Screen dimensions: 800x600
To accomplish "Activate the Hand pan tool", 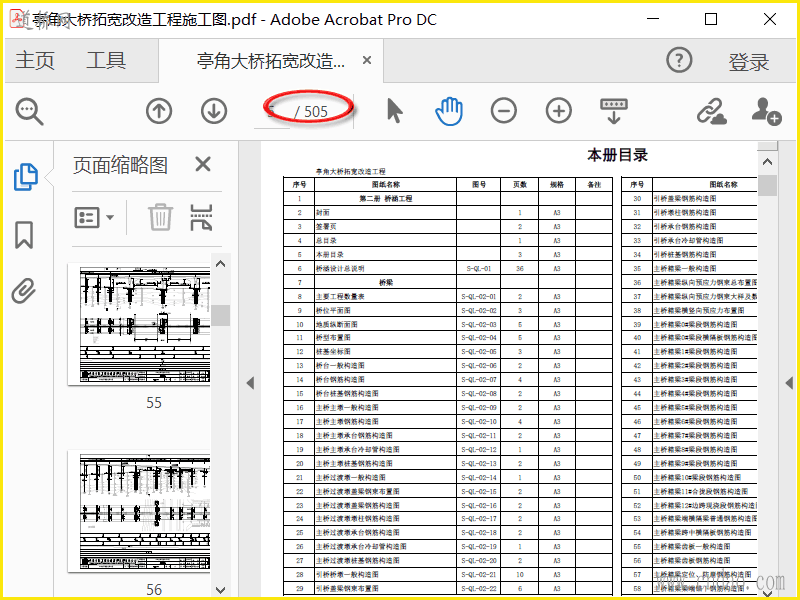I will (449, 111).
